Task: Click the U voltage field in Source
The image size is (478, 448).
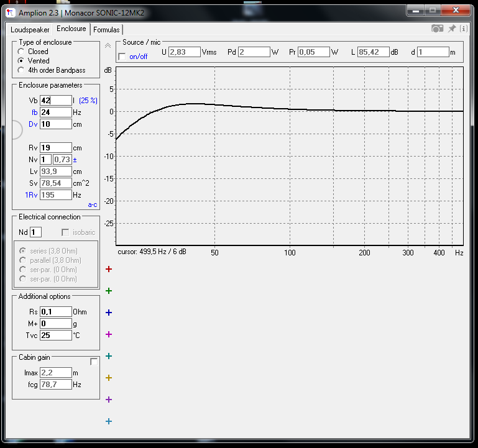Action: coord(185,52)
